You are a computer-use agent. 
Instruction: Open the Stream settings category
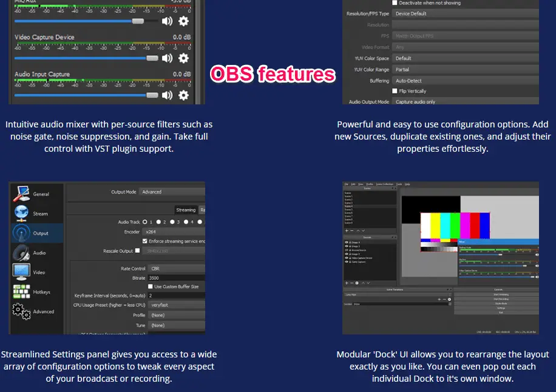click(x=37, y=214)
